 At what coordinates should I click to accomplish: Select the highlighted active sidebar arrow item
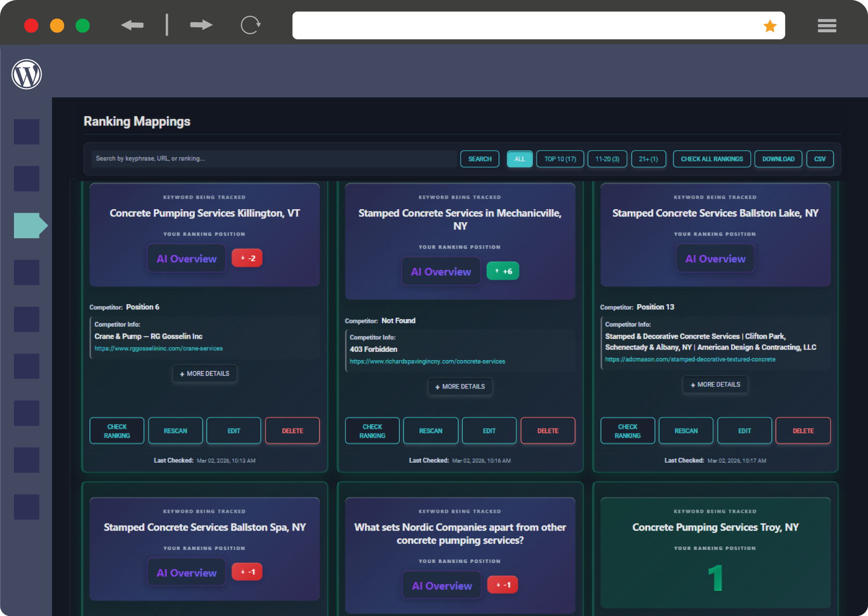coord(30,226)
